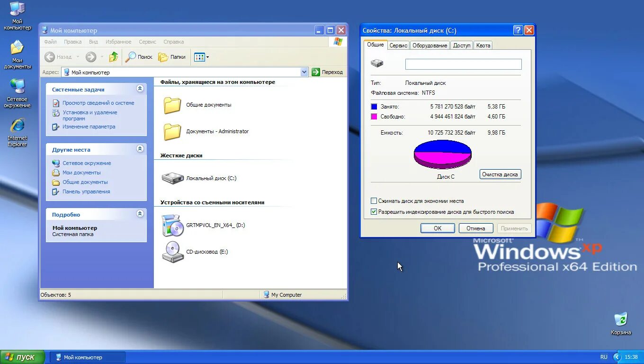This screenshot has width=644, height=364.
Task: Open the Справка menu
Action: coord(174,42)
